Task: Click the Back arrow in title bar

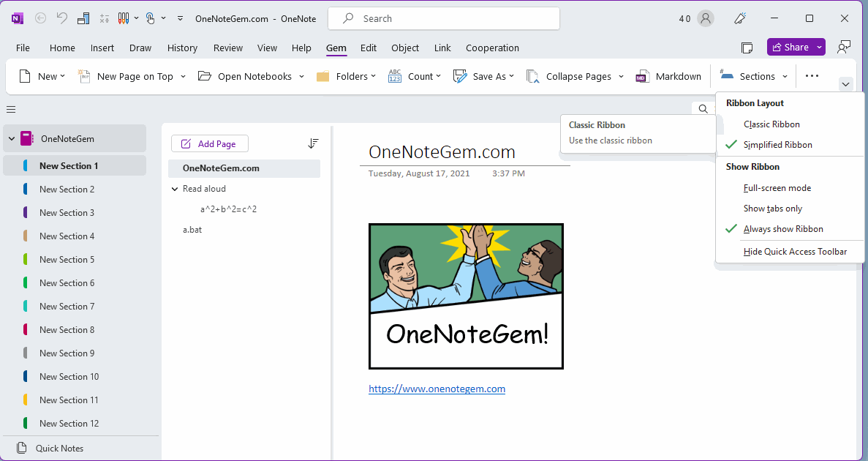Action: pos(40,18)
